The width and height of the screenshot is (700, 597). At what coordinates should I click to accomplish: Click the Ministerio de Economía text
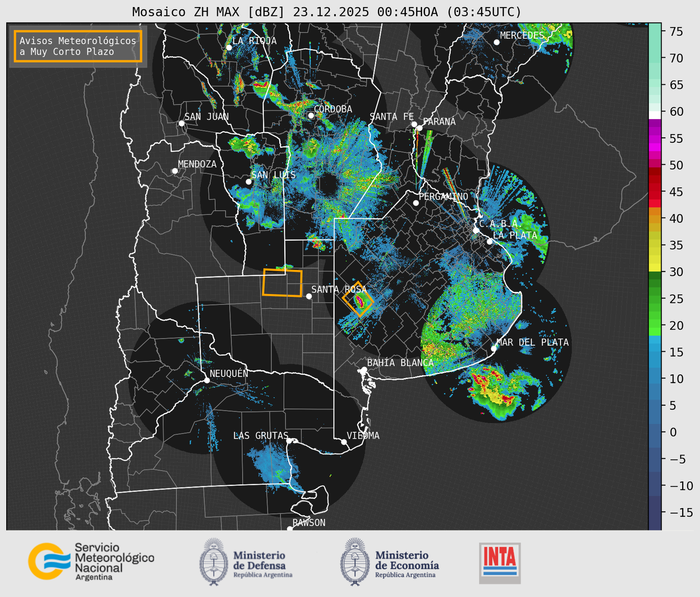tap(407, 564)
